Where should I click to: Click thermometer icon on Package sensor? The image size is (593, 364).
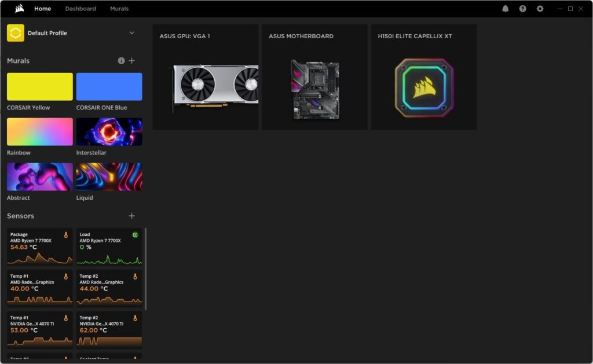66,235
